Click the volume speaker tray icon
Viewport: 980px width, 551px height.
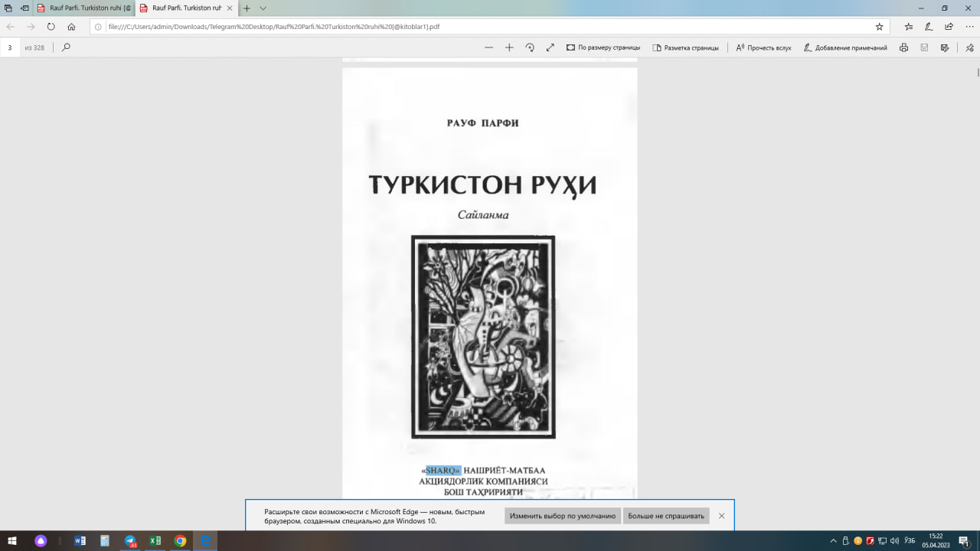pyautogui.click(x=895, y=541)
